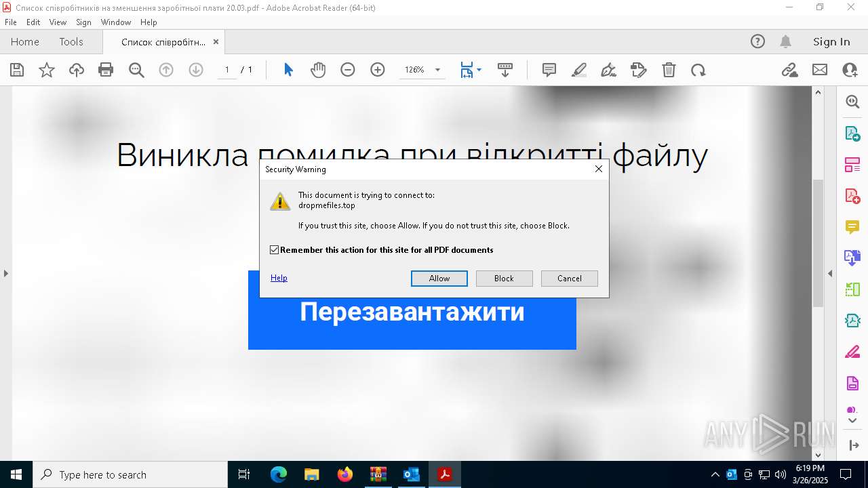The width and height of the screenshot is (868, 488).
Task: Open the View menu
Action: (58, 22)
